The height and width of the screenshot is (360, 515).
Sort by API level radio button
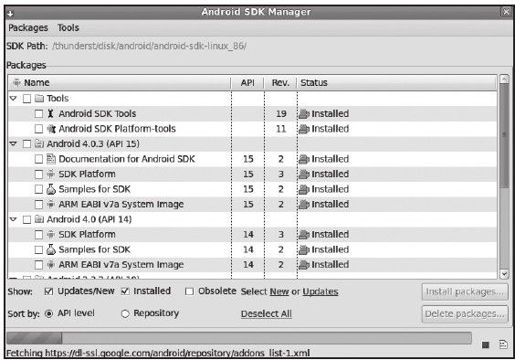point(49,314)
